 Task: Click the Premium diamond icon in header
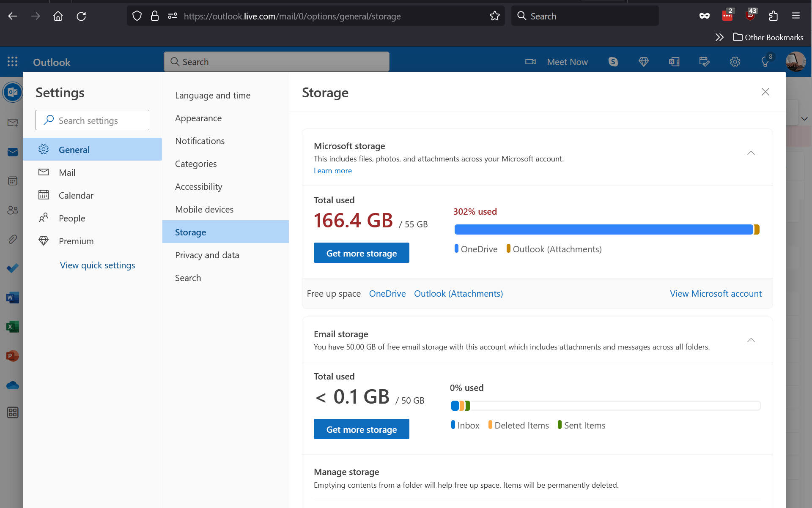point(643,62)
